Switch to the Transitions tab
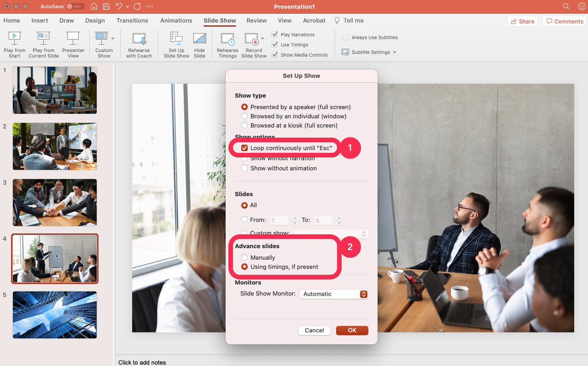The image size is (588, 366). coord(132,20)
